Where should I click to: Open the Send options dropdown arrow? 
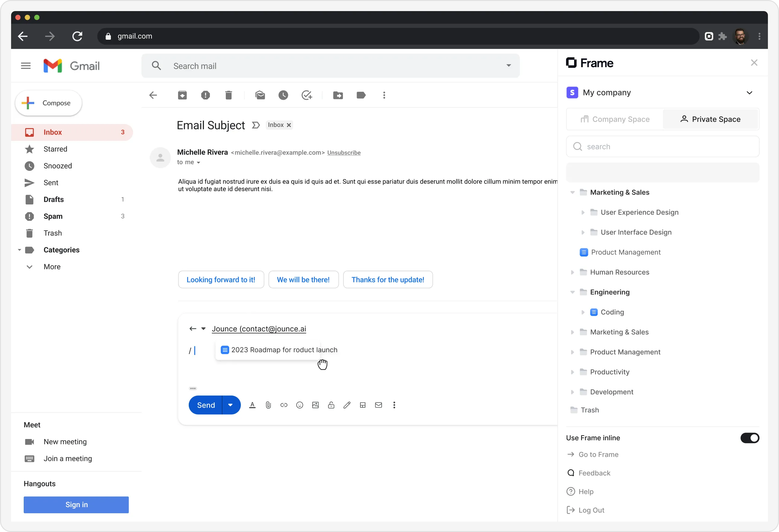coord(231,405)
